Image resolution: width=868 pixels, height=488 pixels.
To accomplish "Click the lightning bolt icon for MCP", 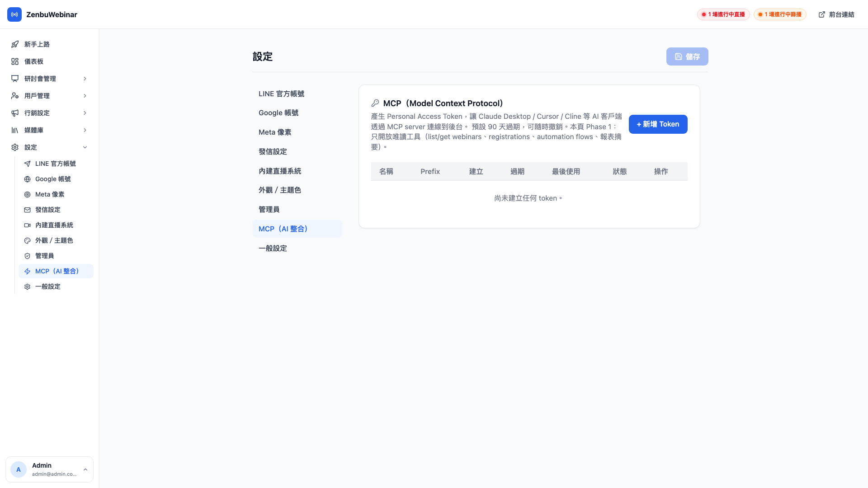I will 28,271.
